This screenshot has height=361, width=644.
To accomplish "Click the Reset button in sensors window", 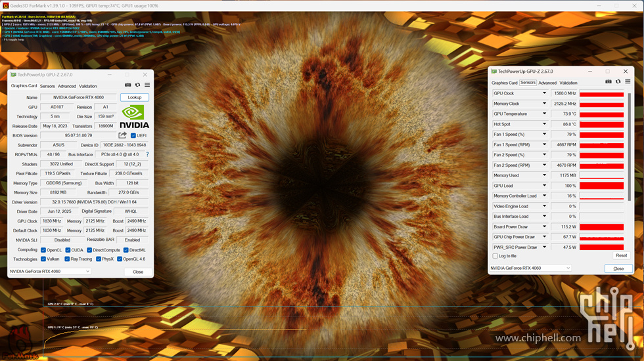I will (621, 255).
